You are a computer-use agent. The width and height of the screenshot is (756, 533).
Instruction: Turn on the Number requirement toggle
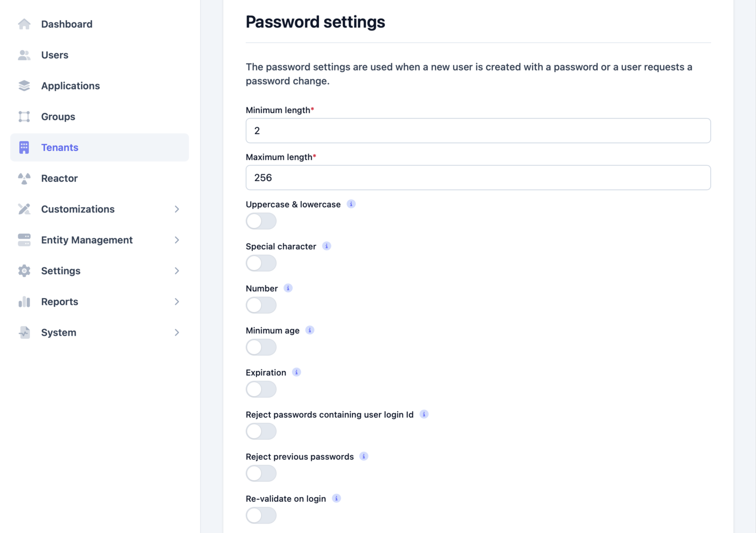(x=261, y=305)
